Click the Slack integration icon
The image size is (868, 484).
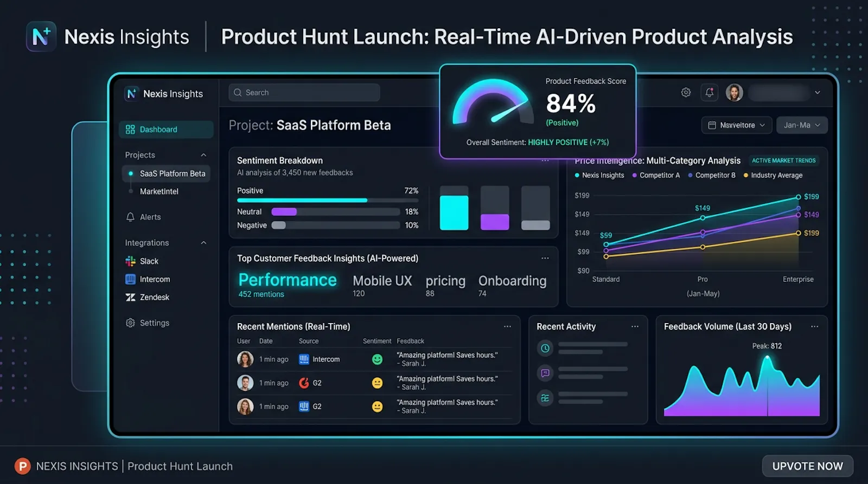pyautogui.click(x=130, y=261)
